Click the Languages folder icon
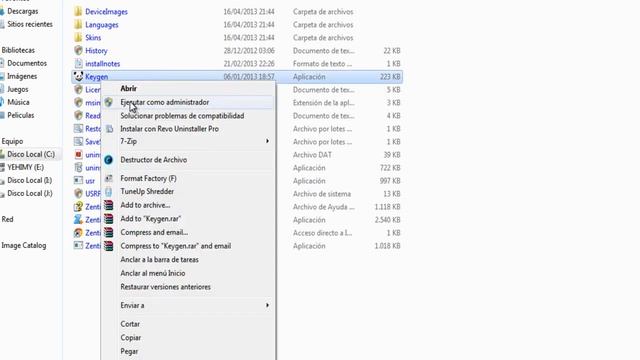The image size is (640, 360). (x=78, y=24)
